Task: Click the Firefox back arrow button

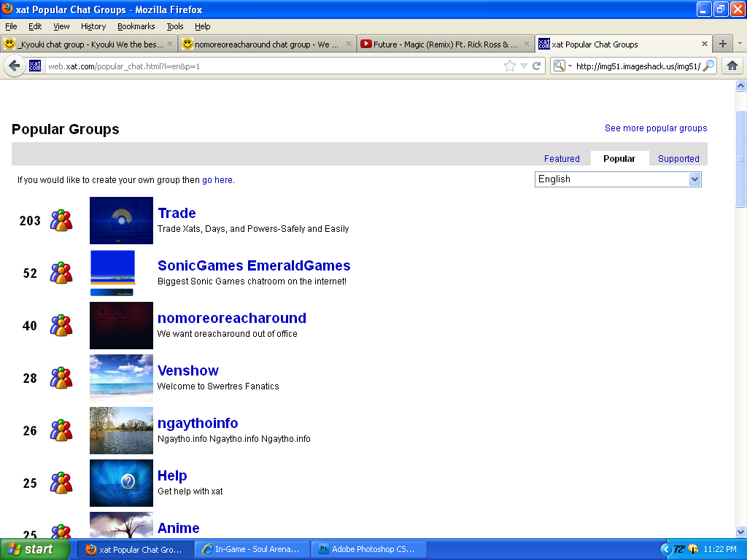Action: coord(15,66)
